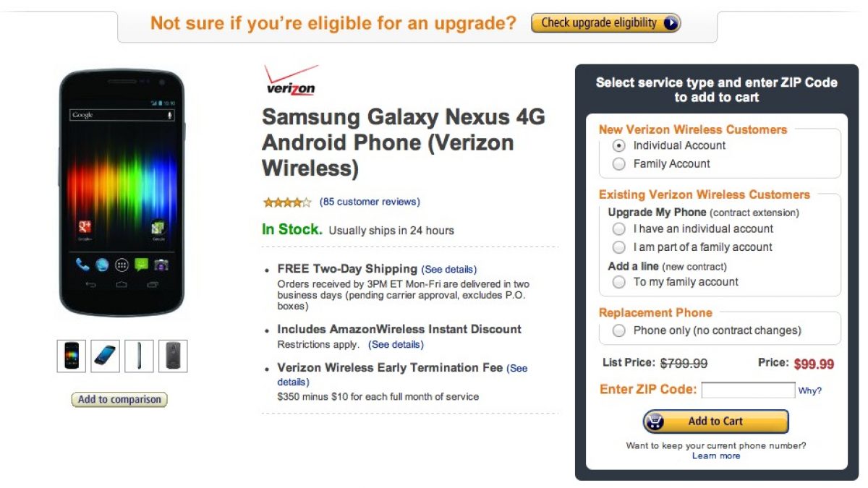Select the angled blue phone thumbnail
This screenshot has height=488, width=868.
[x=105, y=356]
